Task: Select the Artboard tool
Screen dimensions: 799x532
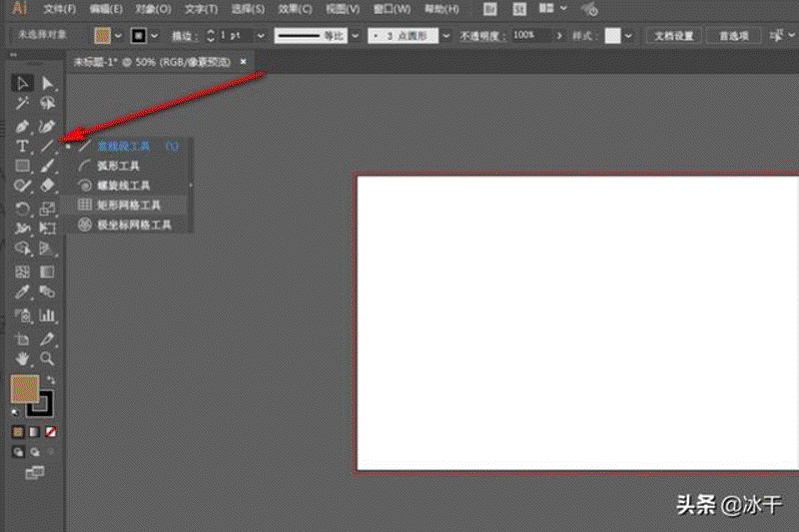Action: [22, 338]
